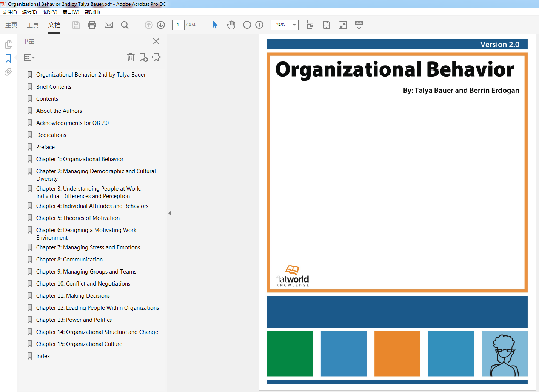This screenshot has height=392, width=539.
Task: Open Chapter 4: Individual Attitudes and Behaviors
Action: [x=92, y=206]
